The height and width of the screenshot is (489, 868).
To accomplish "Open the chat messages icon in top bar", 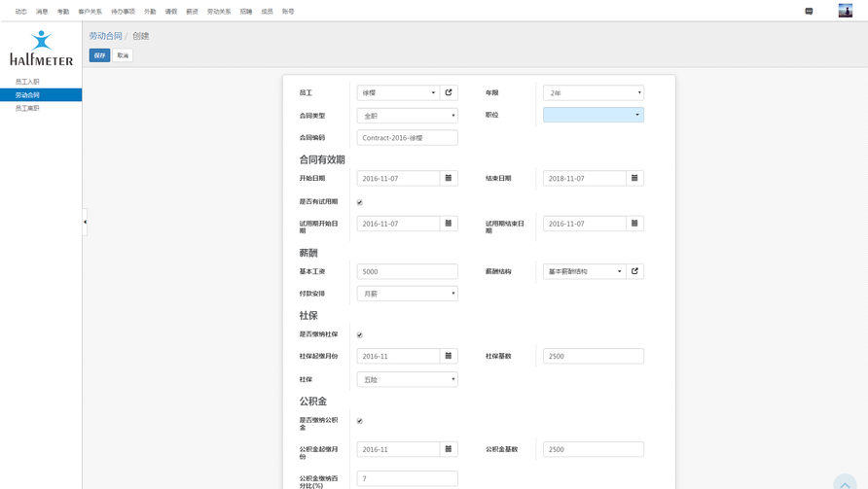I will pos(809,12).
